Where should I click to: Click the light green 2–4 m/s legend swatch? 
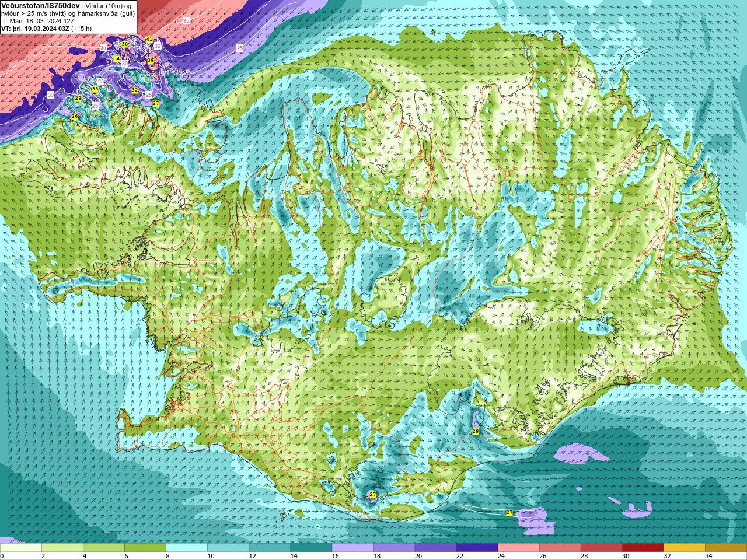click(62, 548)
